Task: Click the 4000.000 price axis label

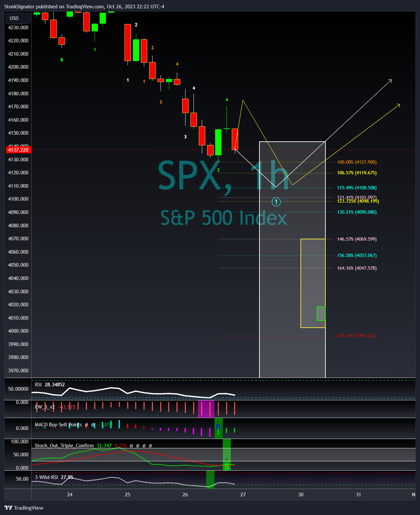Action: 18,331
